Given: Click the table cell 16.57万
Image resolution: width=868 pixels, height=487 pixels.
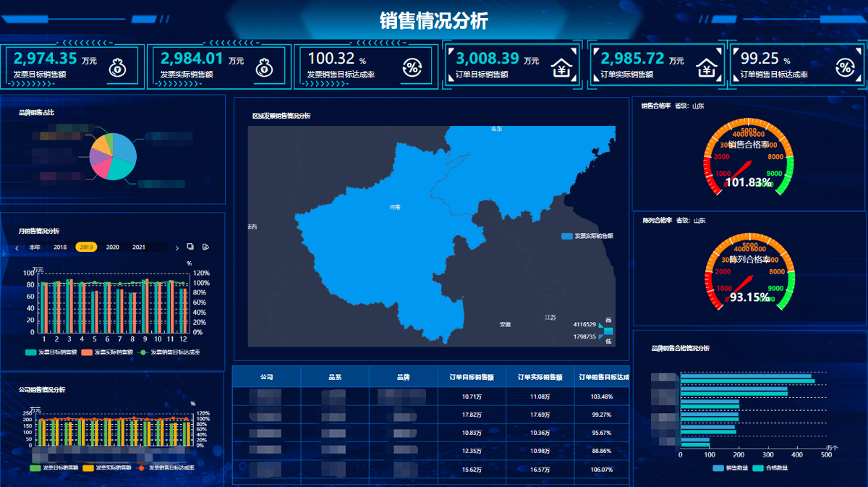Looking at the screenshot, I should [x=540, y=469].
